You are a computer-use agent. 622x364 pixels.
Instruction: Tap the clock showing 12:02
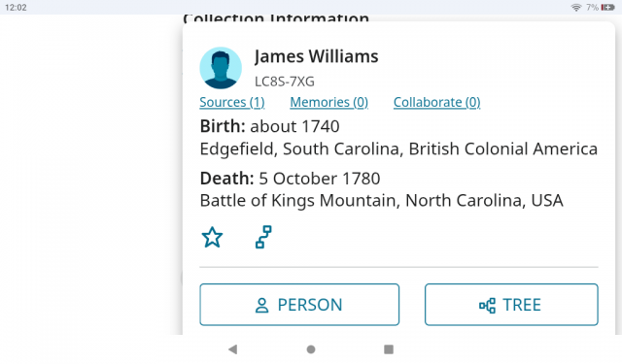tap(16, 8)
